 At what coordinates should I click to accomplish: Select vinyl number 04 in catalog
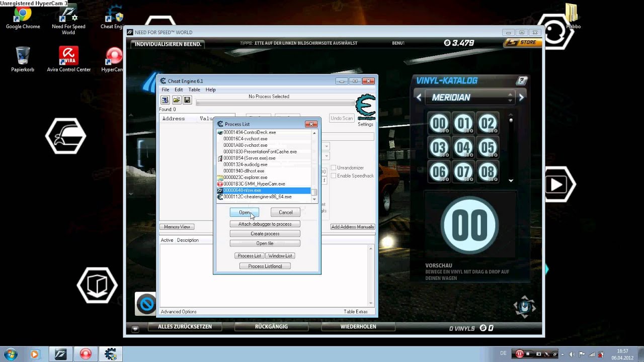(x=463, y=148)
